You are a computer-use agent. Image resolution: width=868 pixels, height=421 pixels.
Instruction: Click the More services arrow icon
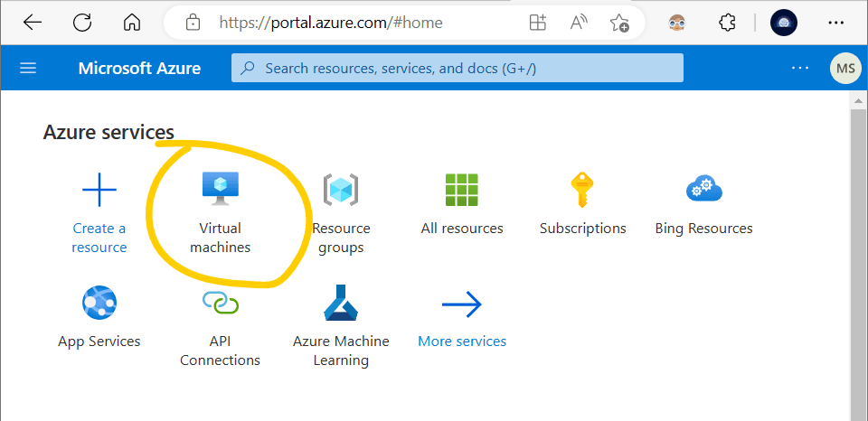tap(462, 304)
